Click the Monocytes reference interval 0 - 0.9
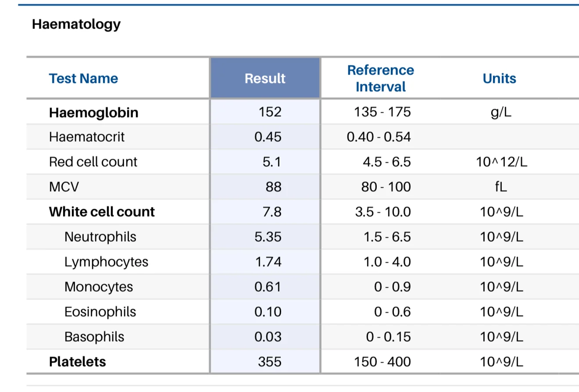Viewport: 579px width, 392px height. [393, 287]
